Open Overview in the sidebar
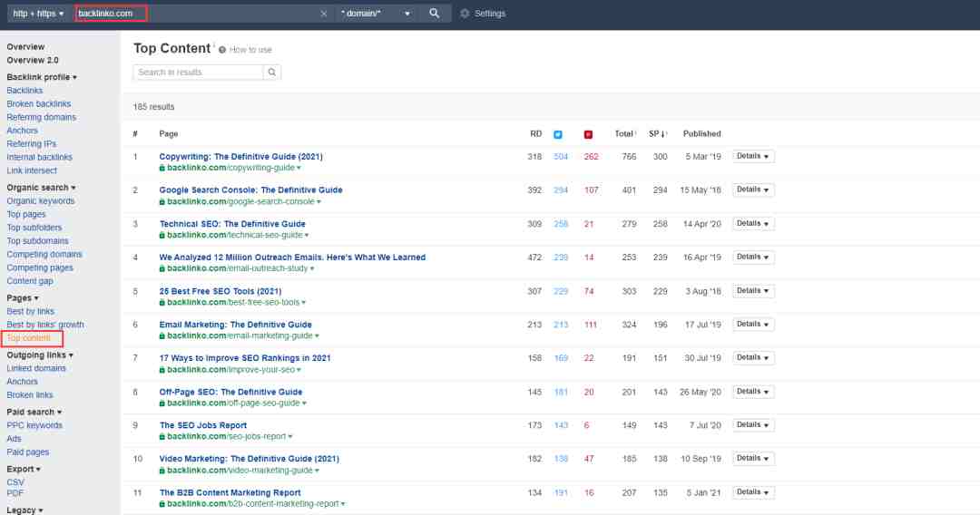Screen dimensions: 980x515 25,47
